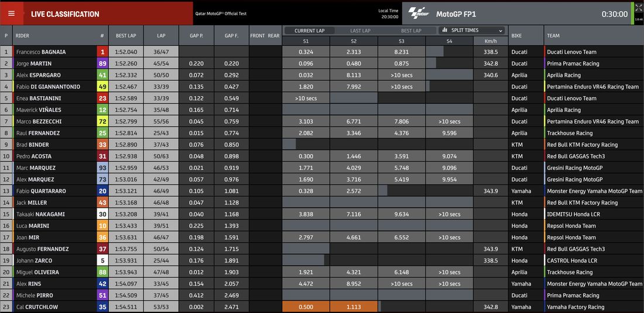The height and width of the screenshot is (313, 644).
Task: Select rider Johann Zarco
Action: coord(34,260)
